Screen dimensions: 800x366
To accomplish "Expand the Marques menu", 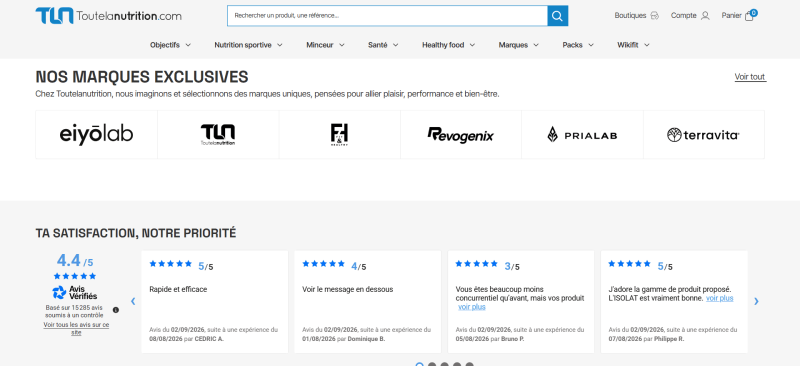I will (x=519, y=45).
